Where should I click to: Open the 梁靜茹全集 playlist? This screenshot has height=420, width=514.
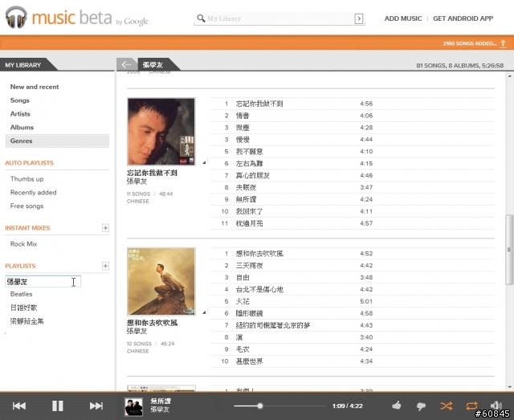[27, 321]
